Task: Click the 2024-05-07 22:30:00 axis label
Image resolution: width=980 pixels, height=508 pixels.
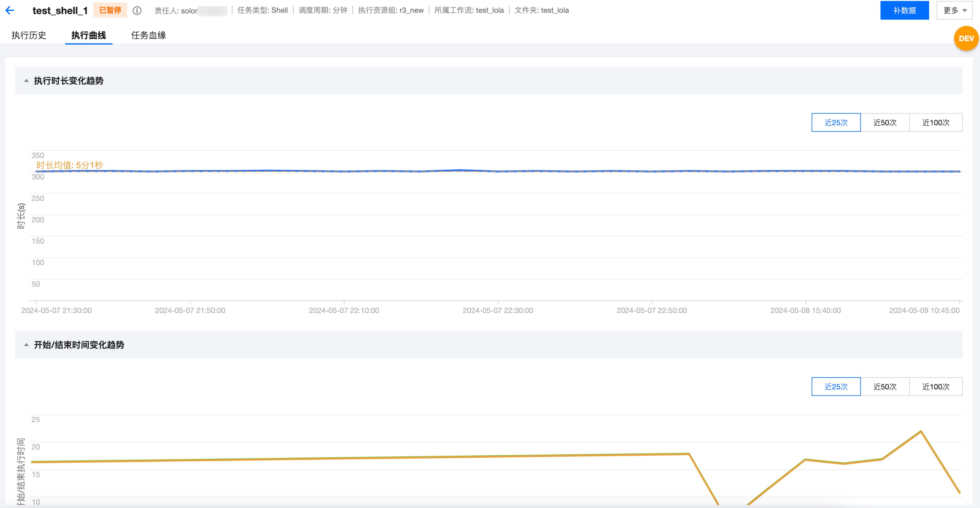Action: click(498, 310)
